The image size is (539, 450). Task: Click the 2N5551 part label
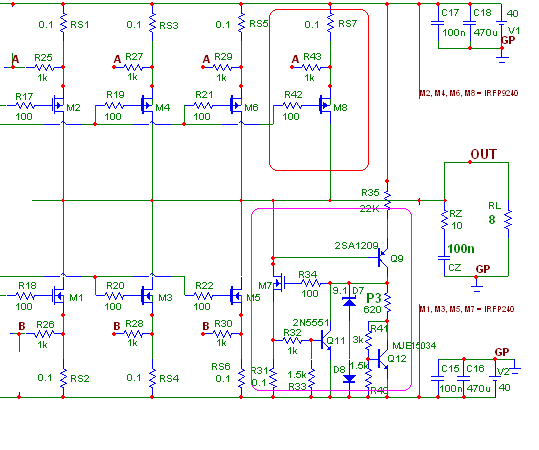311,322
